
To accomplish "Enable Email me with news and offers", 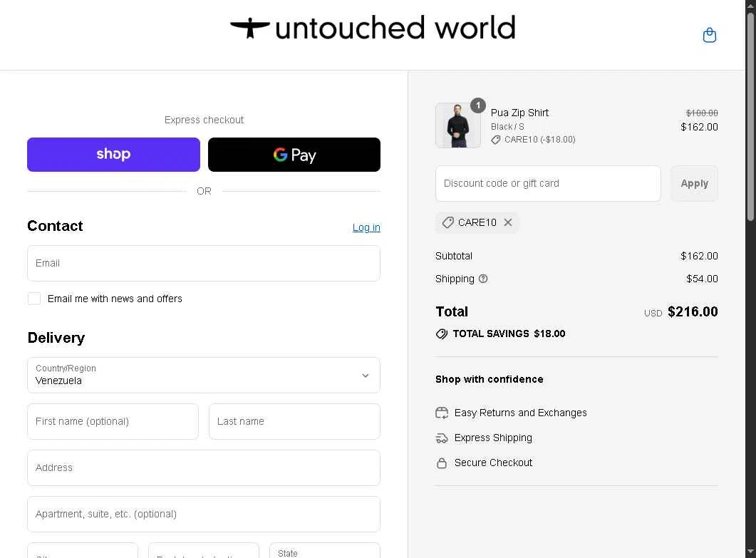I will [x=34, y=299].
